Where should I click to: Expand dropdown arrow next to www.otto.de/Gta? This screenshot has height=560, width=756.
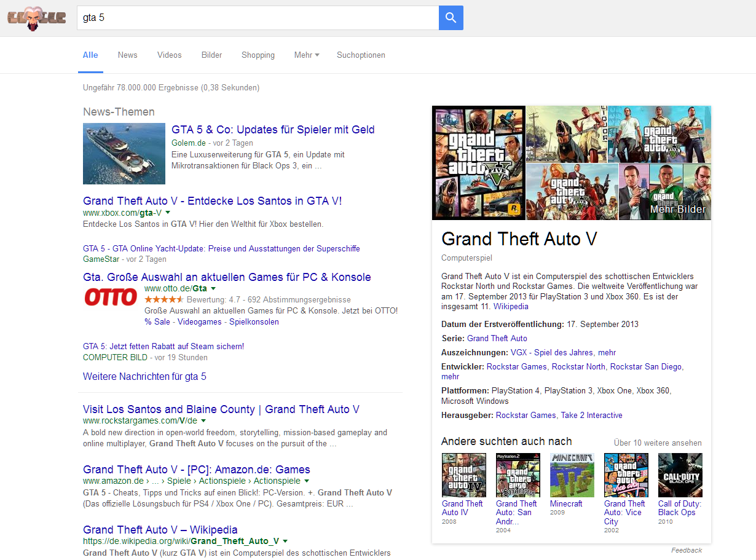point(213,288)
